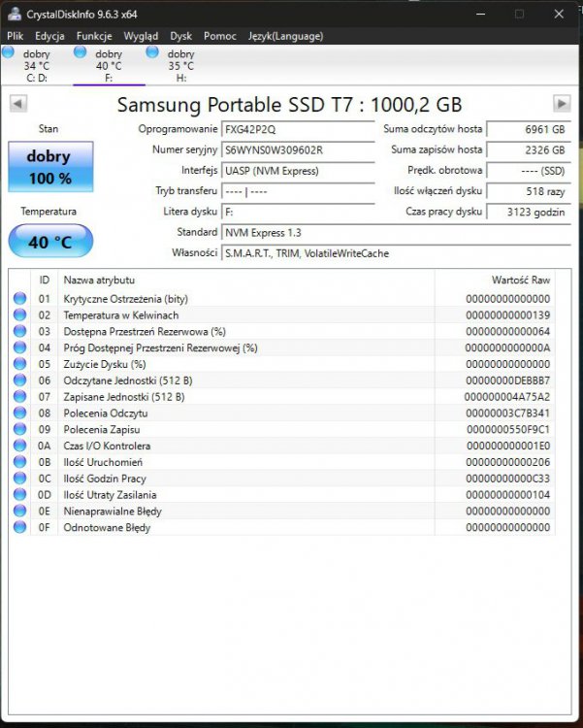Click the status icon next to Zużycie Dysku
Viewport: 583px width, 728px height.
[19, 364]
